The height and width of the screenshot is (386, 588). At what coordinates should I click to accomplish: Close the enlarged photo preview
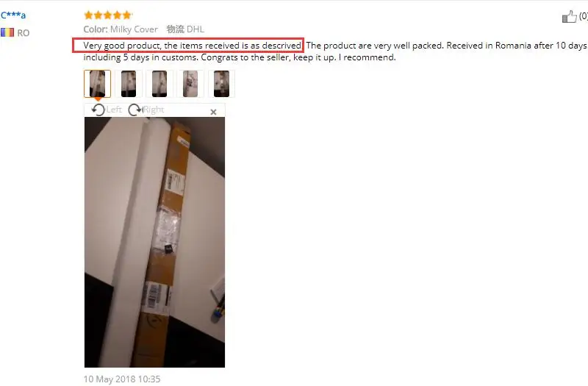point(213,112)
